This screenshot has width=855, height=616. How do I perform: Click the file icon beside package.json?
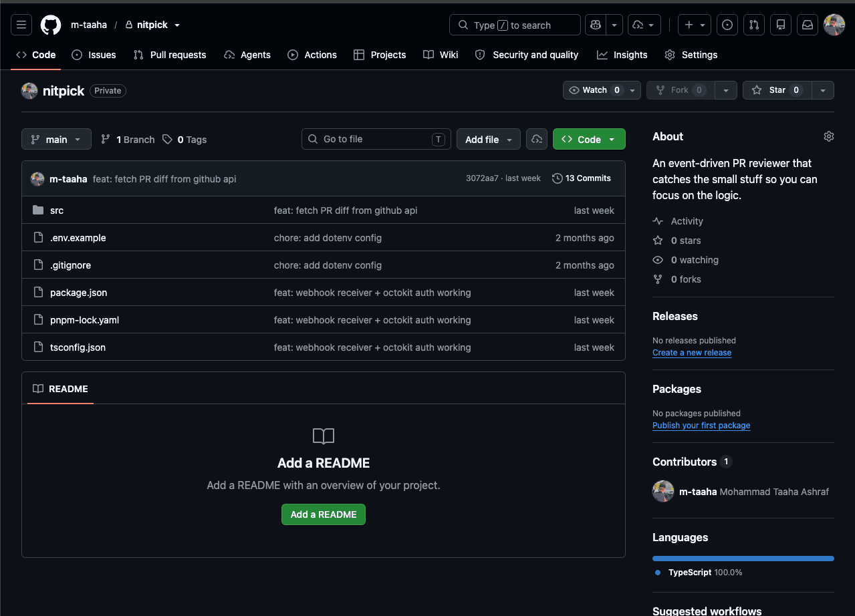click(x=38, y=293)
